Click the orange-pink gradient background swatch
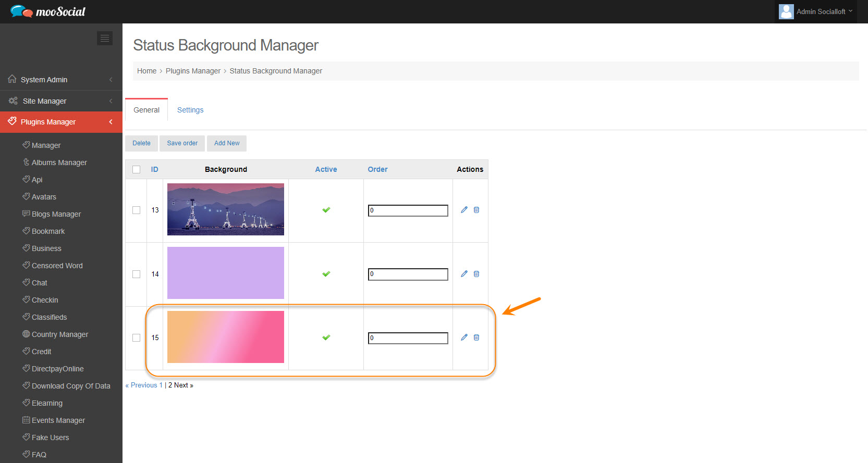This screenshot has height=463, width=868. click(226, 337)
